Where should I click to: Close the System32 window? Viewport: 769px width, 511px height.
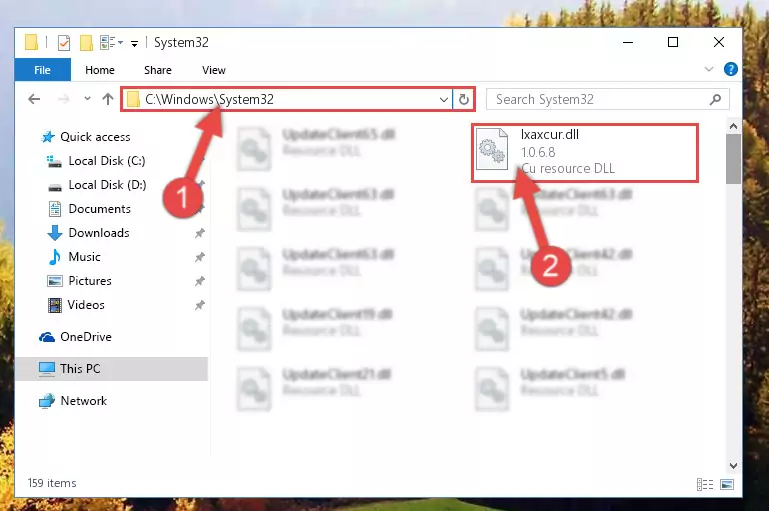718,43
